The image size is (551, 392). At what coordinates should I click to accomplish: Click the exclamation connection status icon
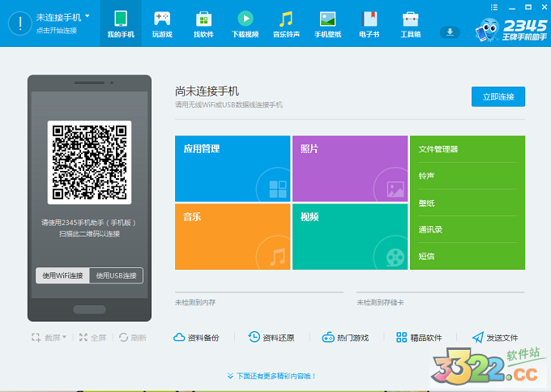[x=20, y=23]
